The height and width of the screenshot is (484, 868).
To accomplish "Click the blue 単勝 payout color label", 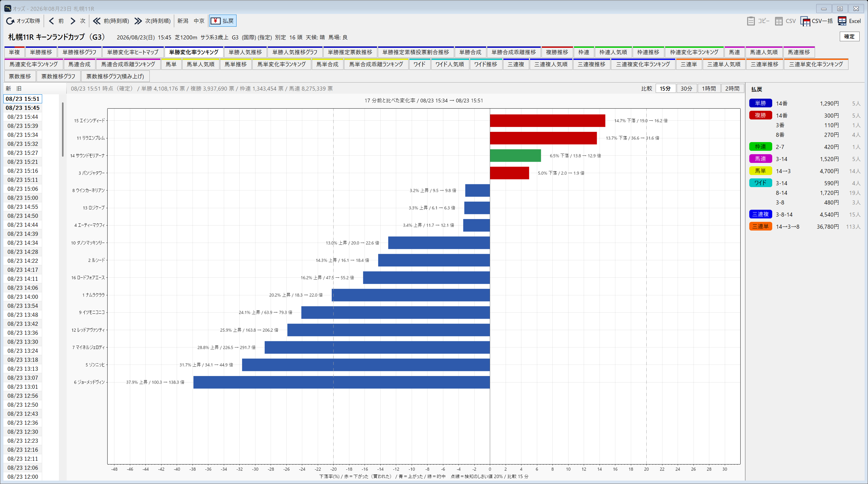I will (x=760, y=103).
